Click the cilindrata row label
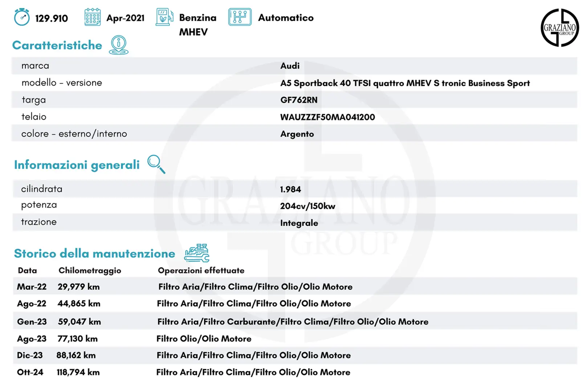Screen dimensions: 588x392 point(42,189)
